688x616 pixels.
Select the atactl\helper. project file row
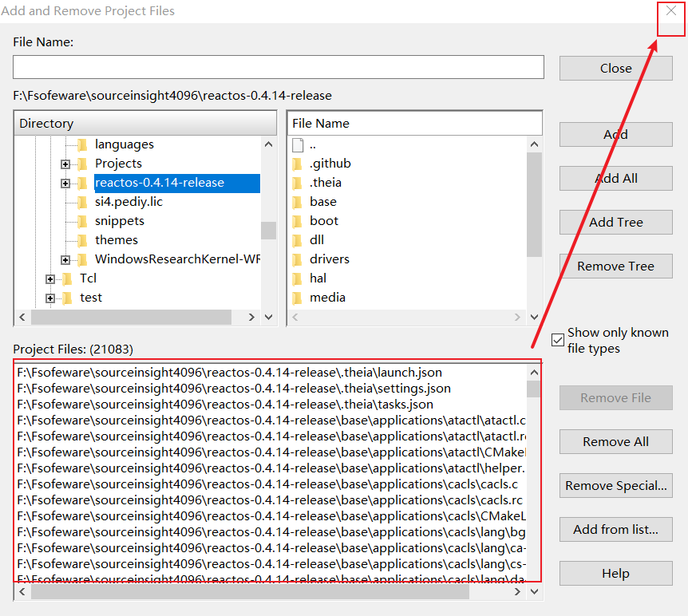click(x=271, y=468)
